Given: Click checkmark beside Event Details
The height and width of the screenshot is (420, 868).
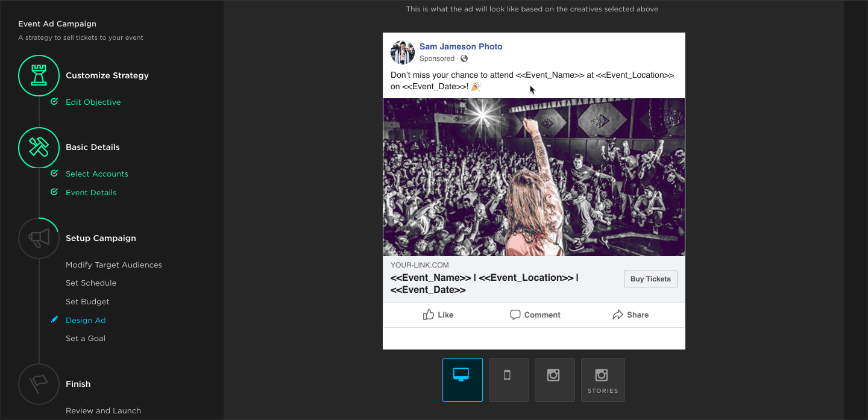Looking at the screenshot, I should tap(54, 192).
